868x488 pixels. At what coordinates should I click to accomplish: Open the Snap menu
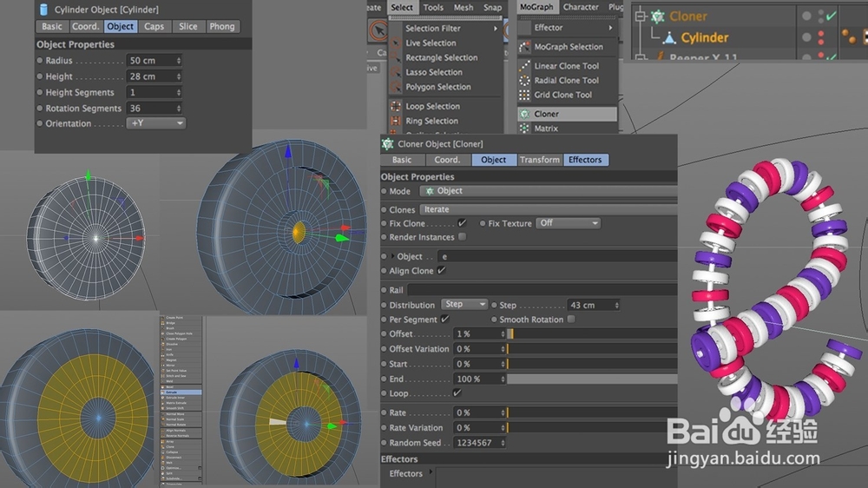tap(492, 7)
